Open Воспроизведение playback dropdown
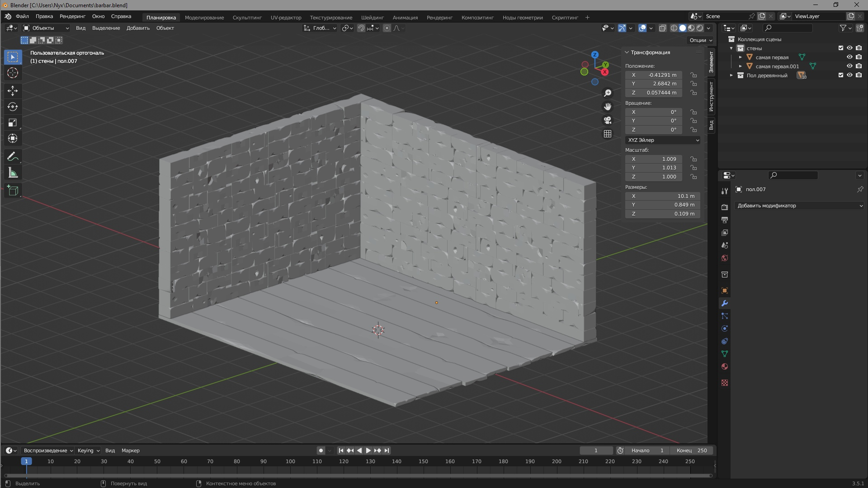868x488 pixels. (48, 450)
